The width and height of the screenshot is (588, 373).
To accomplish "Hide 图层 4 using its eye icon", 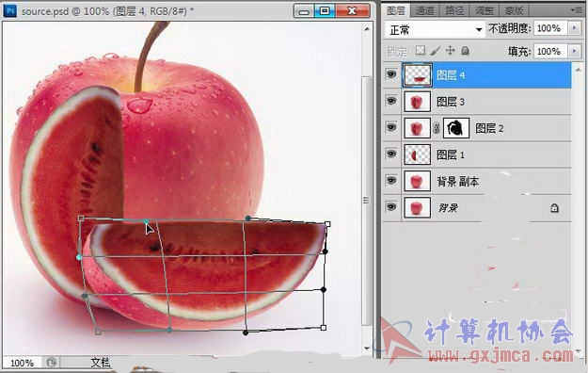I will click(391, 74).
